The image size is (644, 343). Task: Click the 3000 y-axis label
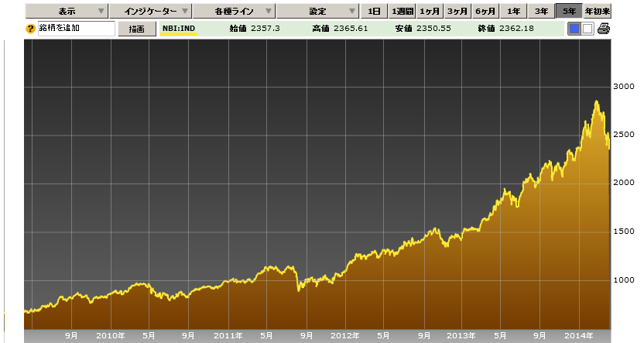623,87
